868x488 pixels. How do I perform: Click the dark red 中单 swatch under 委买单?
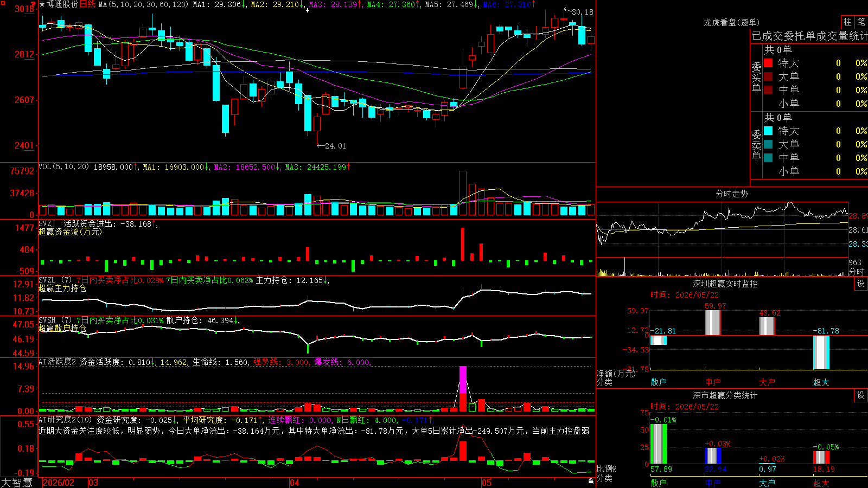click(x=768, y=89)
